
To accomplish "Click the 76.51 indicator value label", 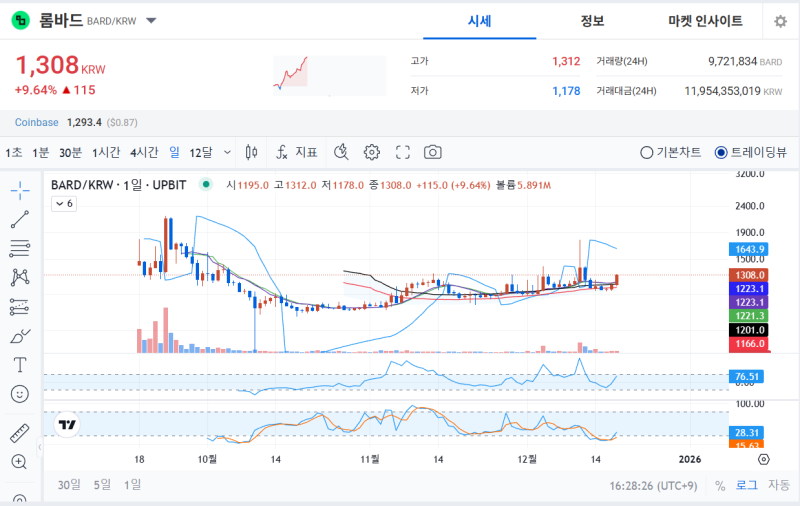I will click(x=746, y=376).
